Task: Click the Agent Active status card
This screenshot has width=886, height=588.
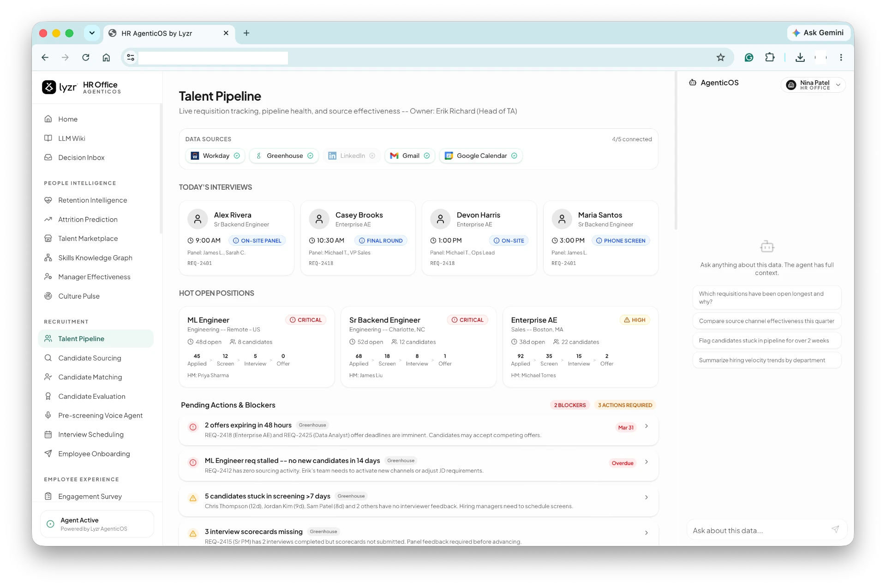Action: coord(97,524)
